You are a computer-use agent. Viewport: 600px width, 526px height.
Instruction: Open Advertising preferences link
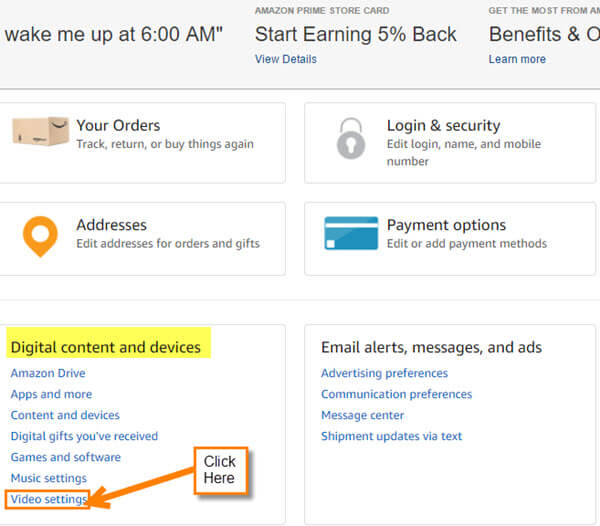pos(384,373)
